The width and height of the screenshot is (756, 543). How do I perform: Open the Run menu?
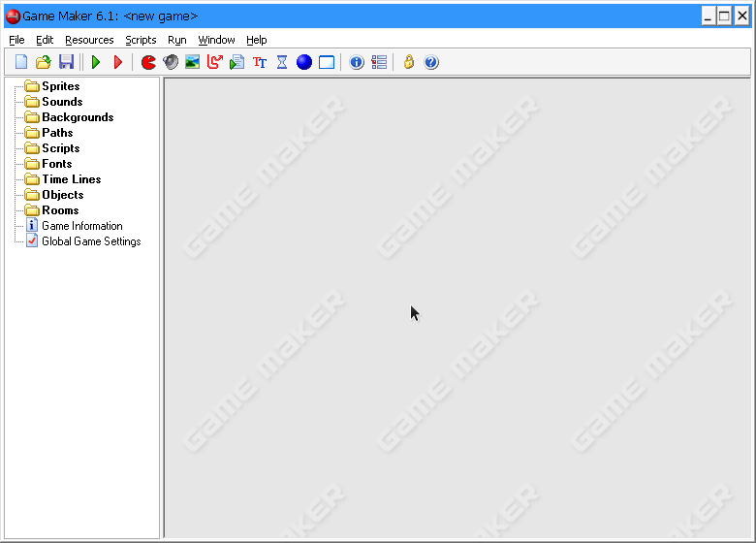pyautogui.click(x=177, y=40)
